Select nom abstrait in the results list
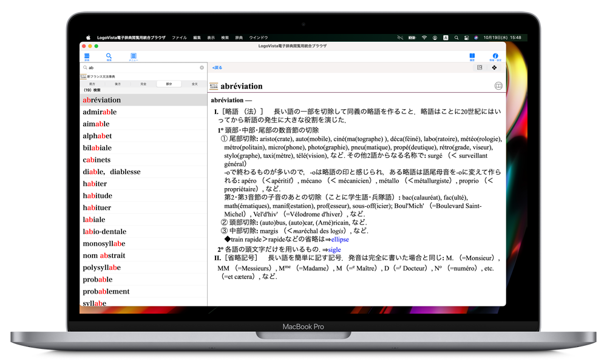Image resolution: width=607 pixels, height=364 pixels. click(143, 255)
